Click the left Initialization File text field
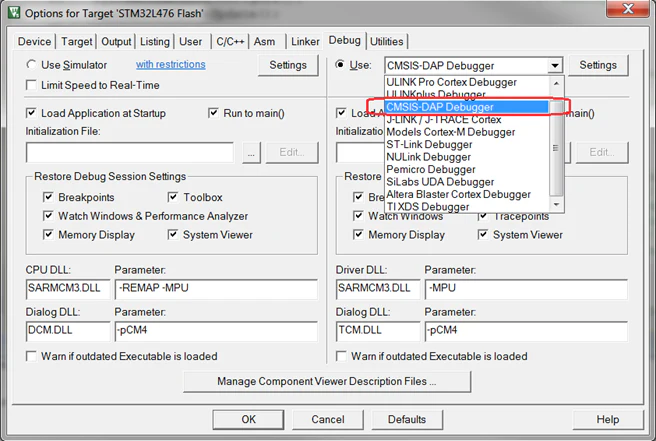Screen dimensions: 656x441 [129, 153]
